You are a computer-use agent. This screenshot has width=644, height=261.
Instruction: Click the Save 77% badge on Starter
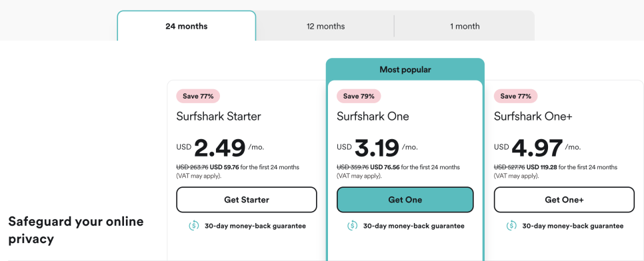[x=199, y=97]
